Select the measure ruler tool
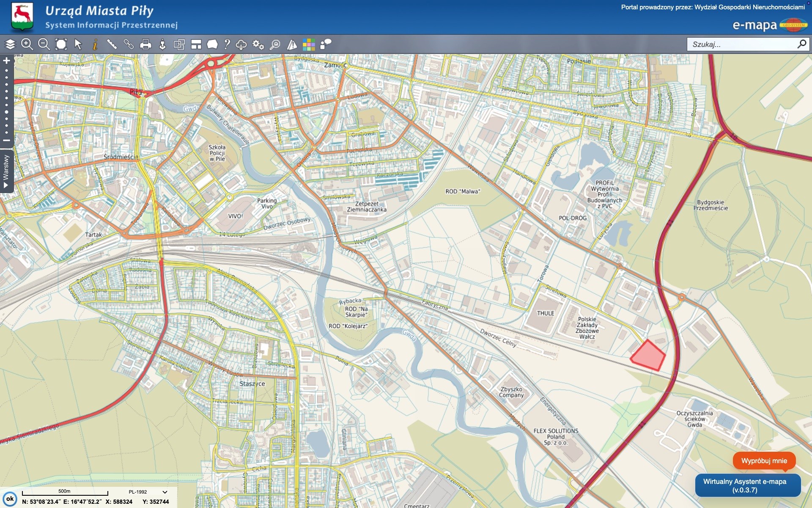Screen dimensions: 812x508 tap(112, 44)
